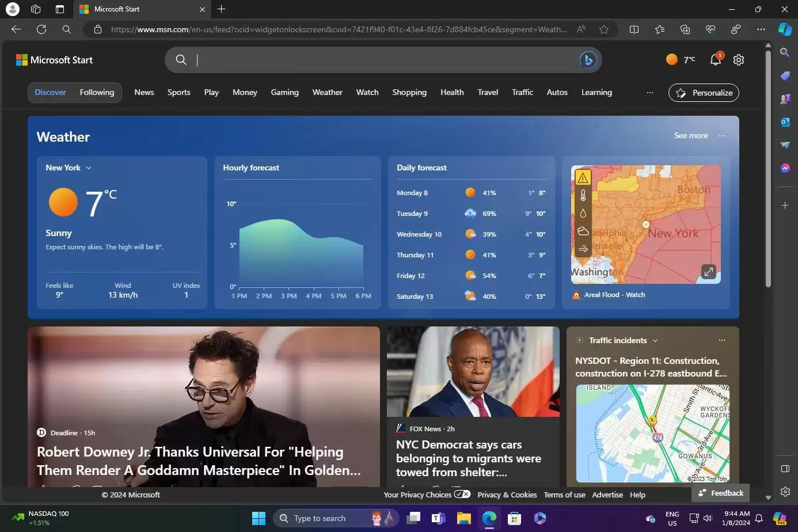Image resolution: width=798 pixels, height=532 pixels.
Task: Open the notifications bell
Action: click(x=715, y=59)
